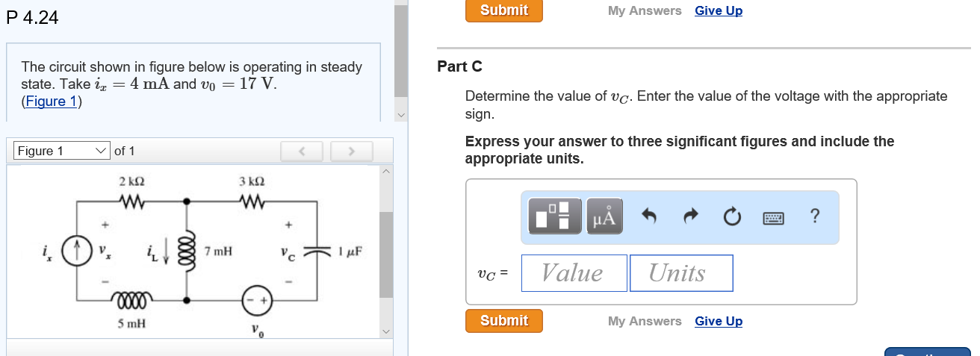
Task: Click the Units input field
Action: (x=680, y=272)
